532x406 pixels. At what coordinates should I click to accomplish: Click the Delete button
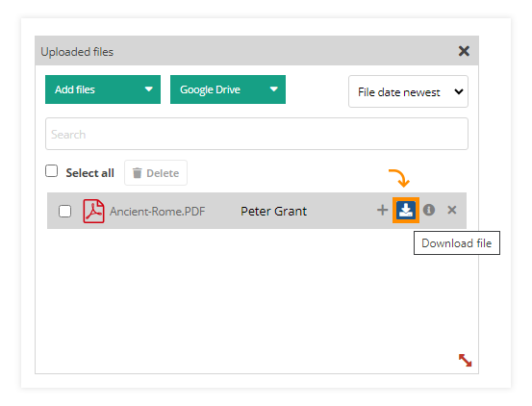point(156,173)
